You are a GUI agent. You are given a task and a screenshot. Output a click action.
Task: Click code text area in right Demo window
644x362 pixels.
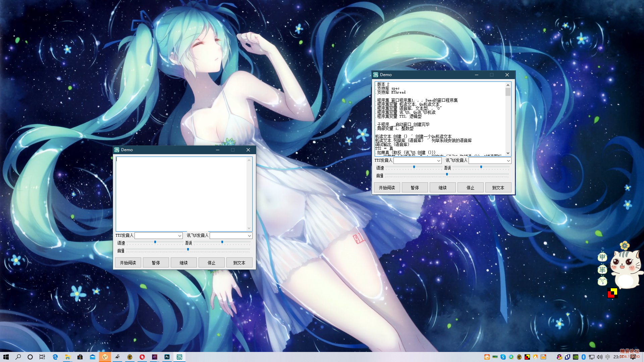[x=440, y=119]
